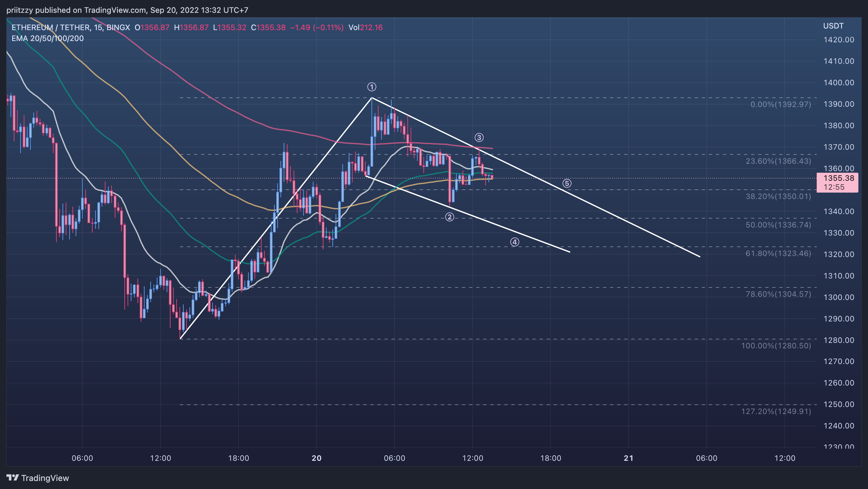Click the open value 'O1356.87'
The image size is (868, 489).
click(152, 28)
